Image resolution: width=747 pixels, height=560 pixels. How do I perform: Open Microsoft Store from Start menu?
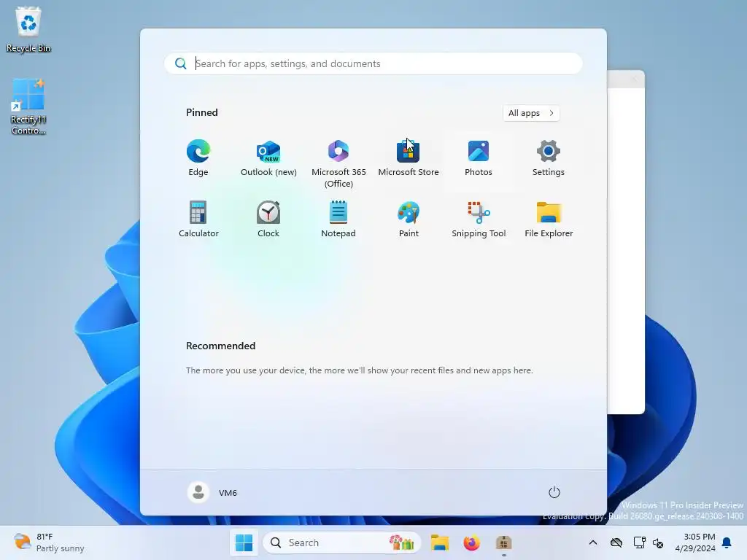tap(409, 158)
